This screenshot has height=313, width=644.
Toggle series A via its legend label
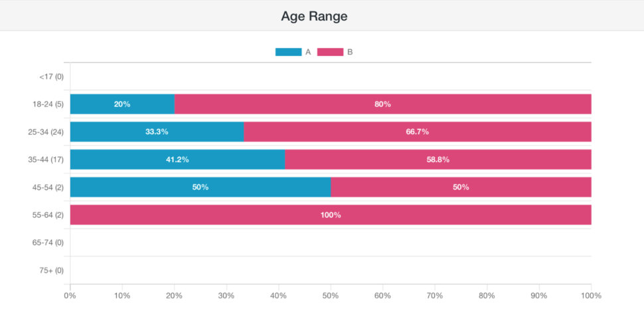click(308, 52)
